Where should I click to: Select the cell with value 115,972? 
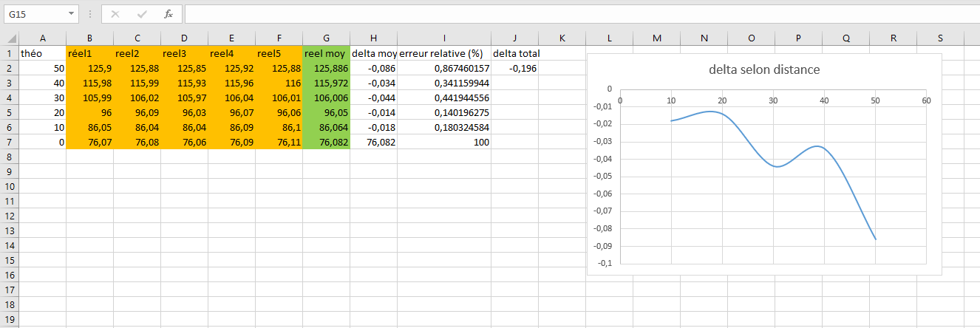[326, 83]
